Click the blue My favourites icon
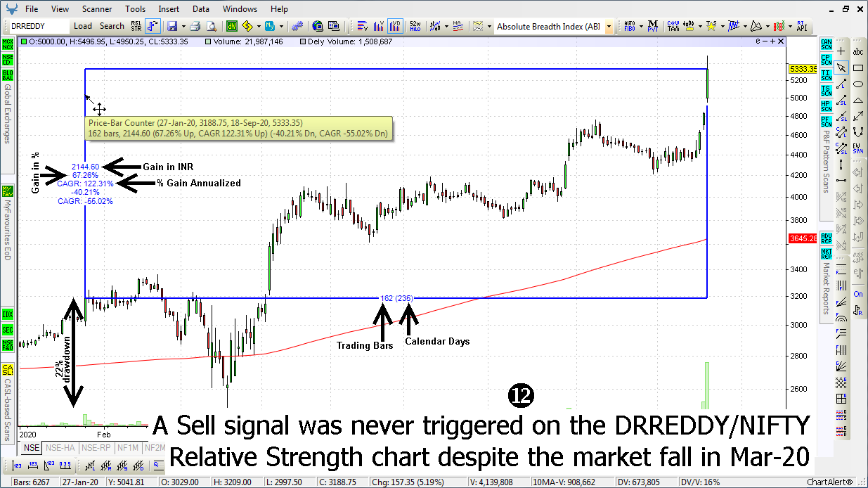This screenshot has width=868, height=488. tap(269, 26)
